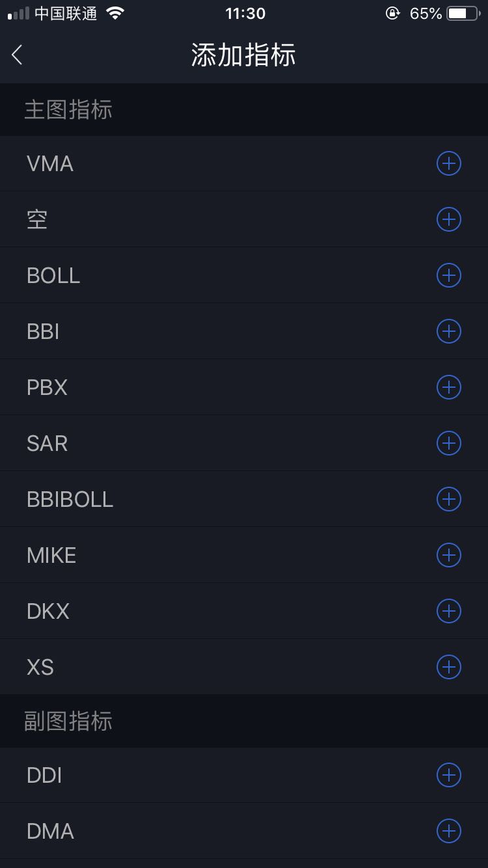Tap the 添加指标 page title
Image resolution: width=488 pixels, height=868 pixels.
[x=243, y=55]
